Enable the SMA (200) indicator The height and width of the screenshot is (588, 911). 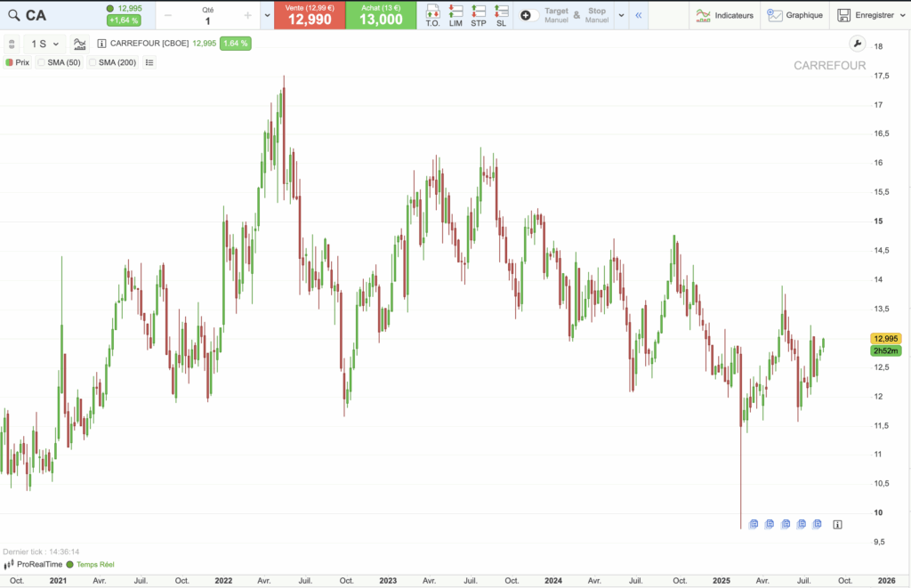(110, 62)
